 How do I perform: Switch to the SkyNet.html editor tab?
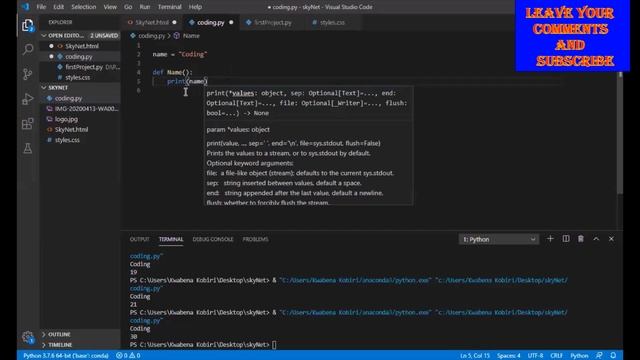[151, 22]
